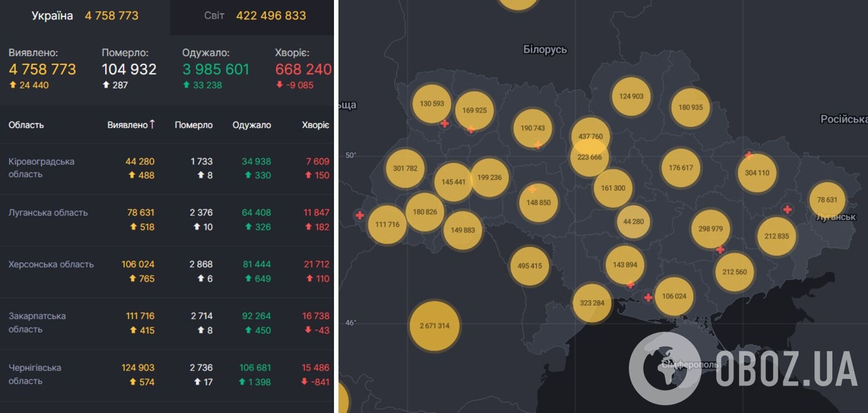Click the Виявлено sort arrow icon
The image size is (868, 413).
[152, 124]
